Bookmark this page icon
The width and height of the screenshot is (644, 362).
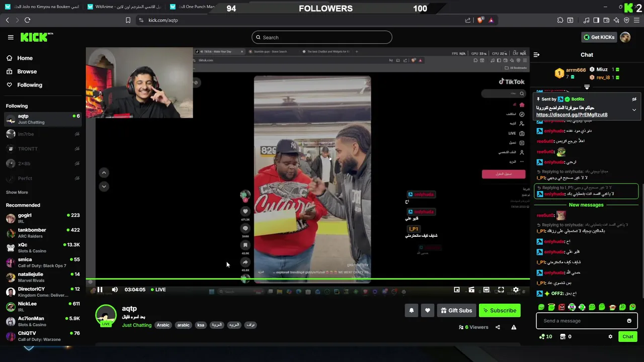click(128, 20)
